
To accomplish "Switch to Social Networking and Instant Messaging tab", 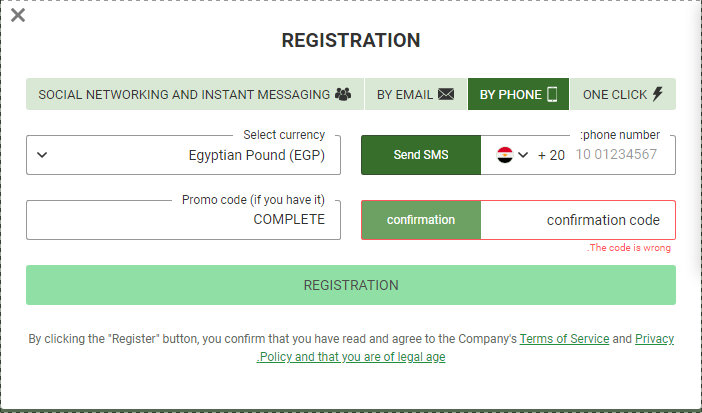I will click(195, 94).
